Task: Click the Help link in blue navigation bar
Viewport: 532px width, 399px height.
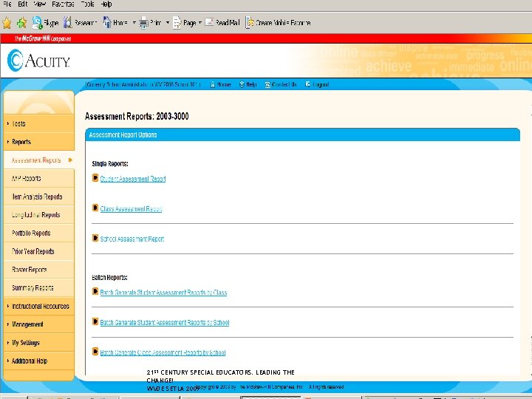Action: click(251, 84)
